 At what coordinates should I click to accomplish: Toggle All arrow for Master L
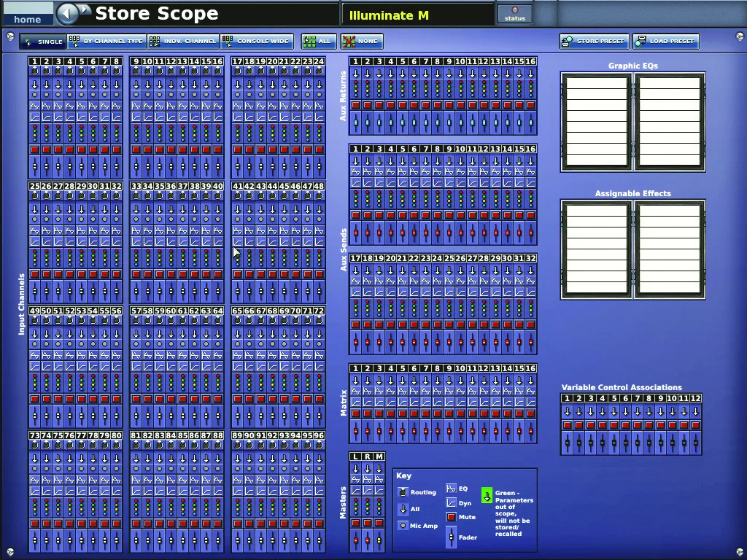coord(356,468)
